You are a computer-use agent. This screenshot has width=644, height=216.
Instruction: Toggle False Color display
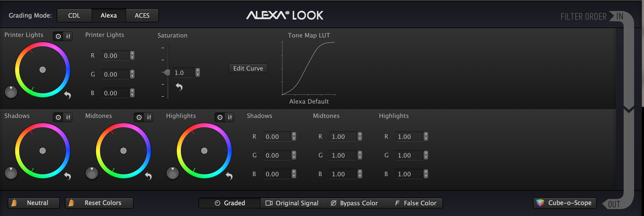click(x=415, y=203)
